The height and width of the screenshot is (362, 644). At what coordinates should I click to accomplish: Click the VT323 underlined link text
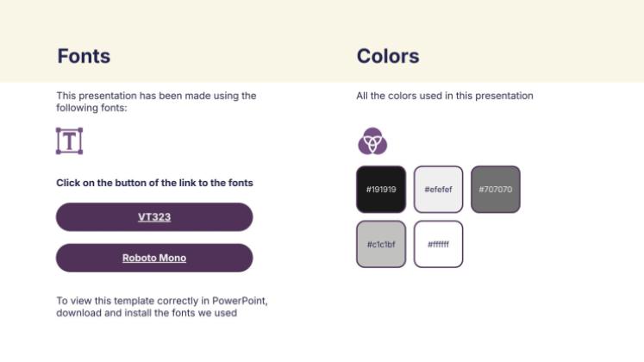(x=154, y=216)
